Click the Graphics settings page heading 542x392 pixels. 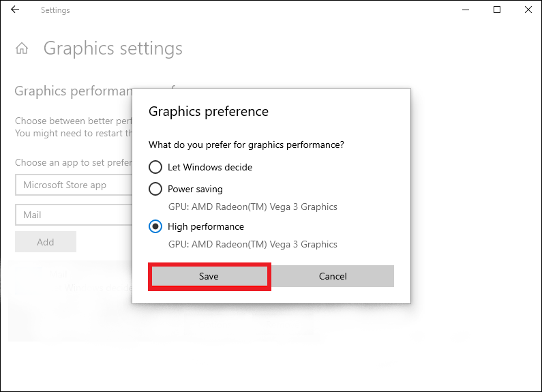[113, 49]
